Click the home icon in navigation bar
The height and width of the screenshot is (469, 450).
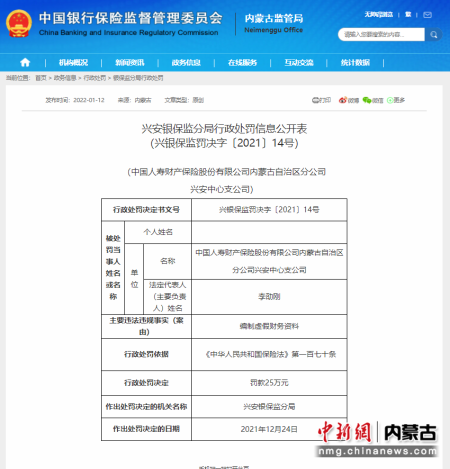click(x=25, y=62)
